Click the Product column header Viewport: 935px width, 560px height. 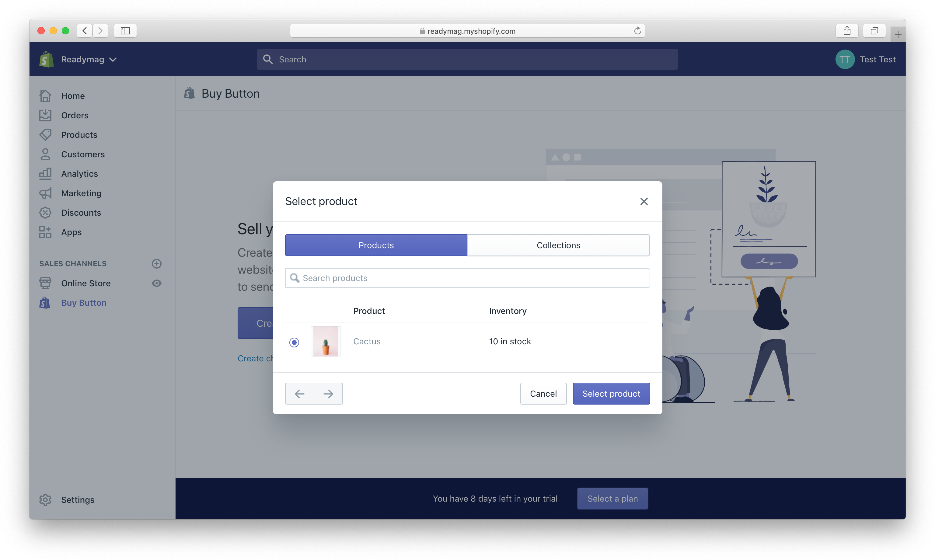(369, 311)
